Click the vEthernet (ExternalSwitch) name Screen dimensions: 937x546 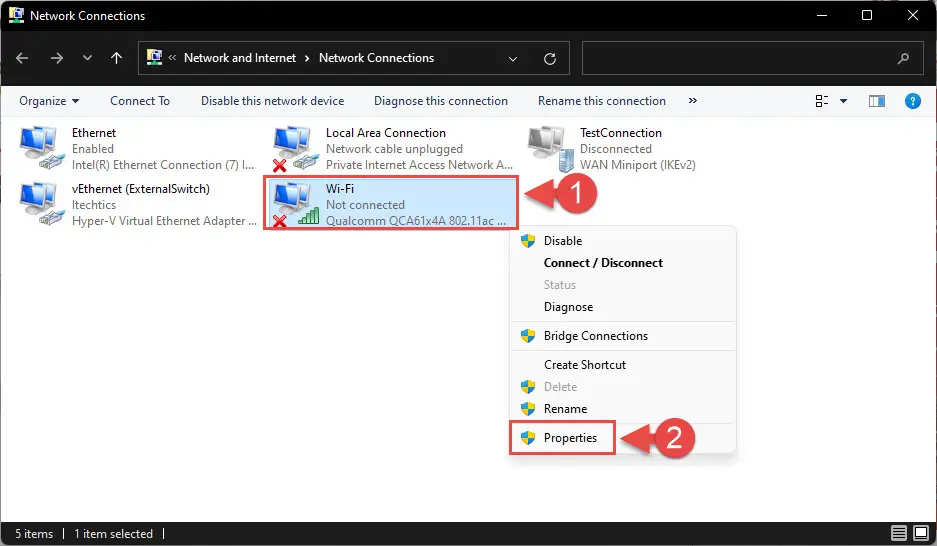(140, 189)
